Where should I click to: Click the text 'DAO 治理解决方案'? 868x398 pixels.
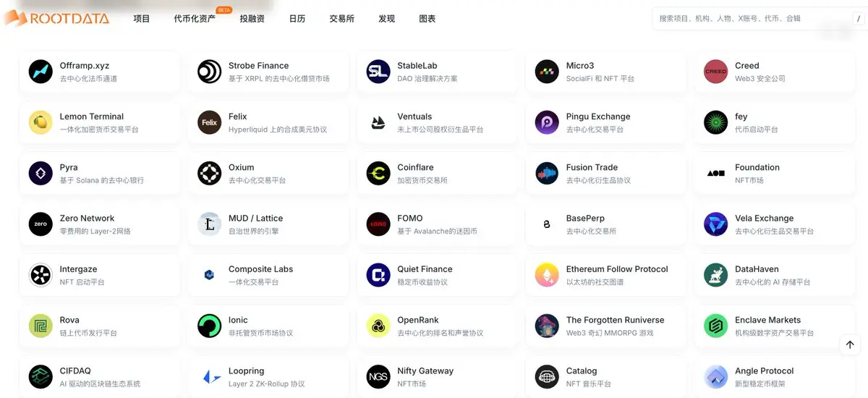[x=427, y=79]
